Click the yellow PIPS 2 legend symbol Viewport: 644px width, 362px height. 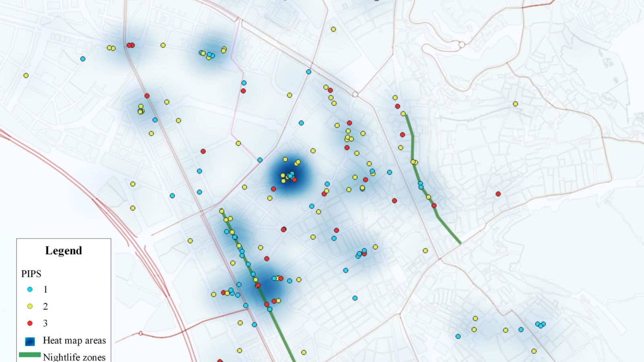click(x=30, y=306)
